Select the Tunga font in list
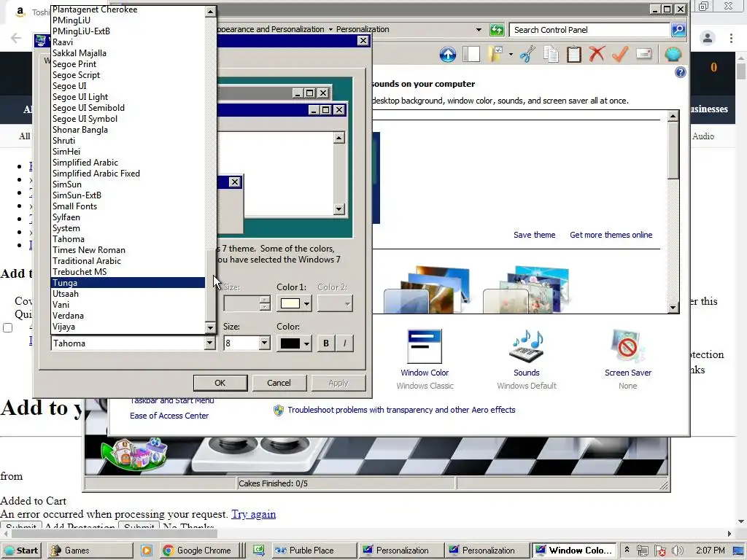Image resolution: width=747 pixels, height=560 pixels. coord(128,283)
